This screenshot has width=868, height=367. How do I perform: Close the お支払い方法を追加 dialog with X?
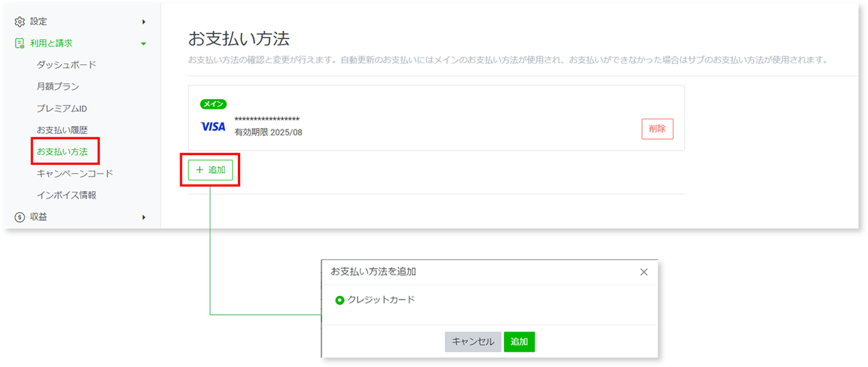coord(644,272)
